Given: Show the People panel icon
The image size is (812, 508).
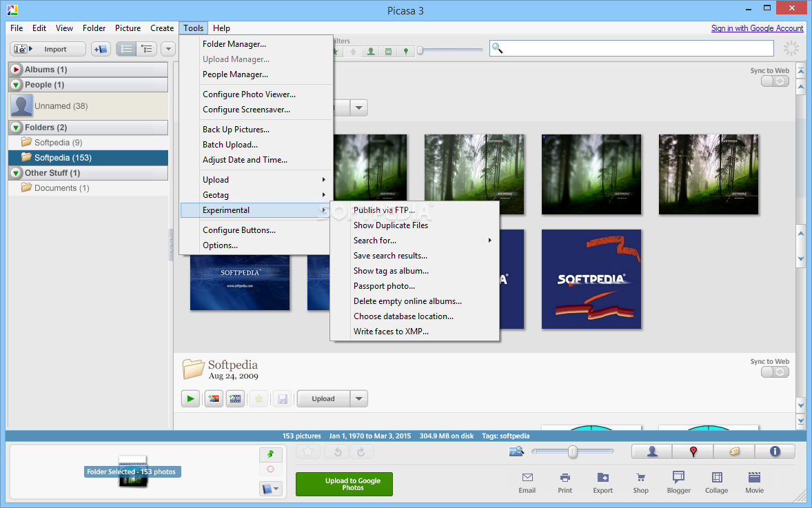Looking at the screenshot, I should pyautogui.click(x=652, y=451).
